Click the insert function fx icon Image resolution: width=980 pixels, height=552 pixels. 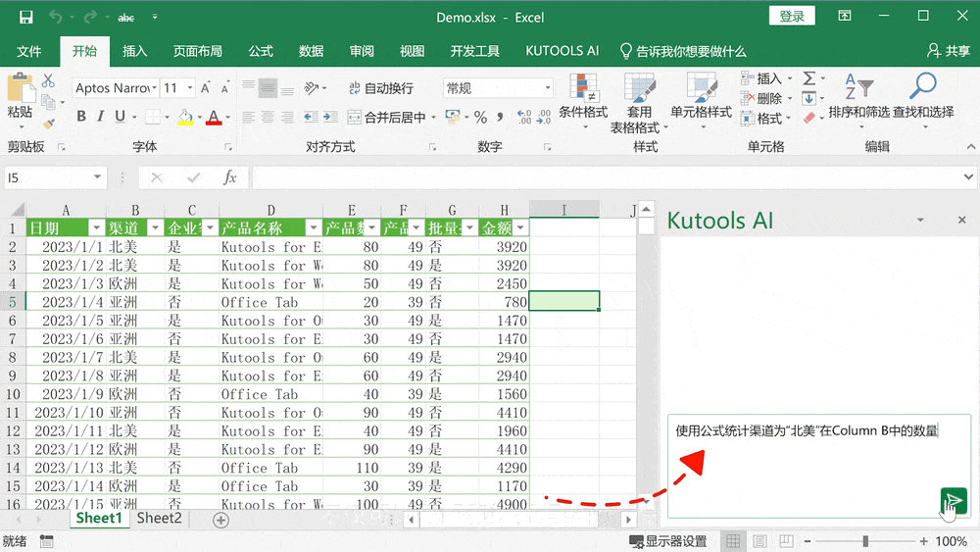click(x=230, y=177)
